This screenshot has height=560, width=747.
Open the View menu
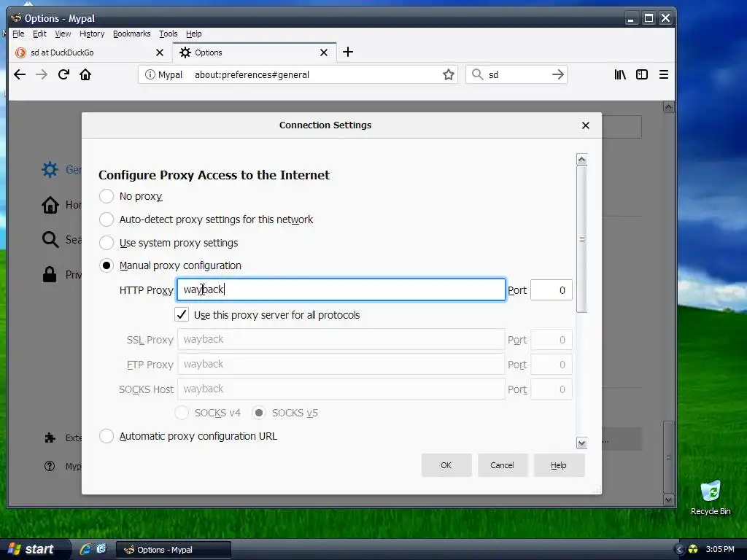63,34
